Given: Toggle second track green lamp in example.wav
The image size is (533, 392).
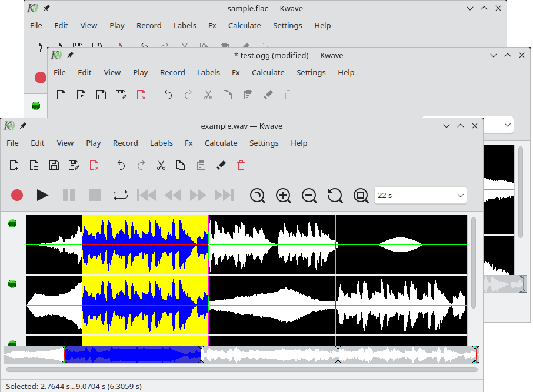Looking at the screenshot, I should coord(12,284).
